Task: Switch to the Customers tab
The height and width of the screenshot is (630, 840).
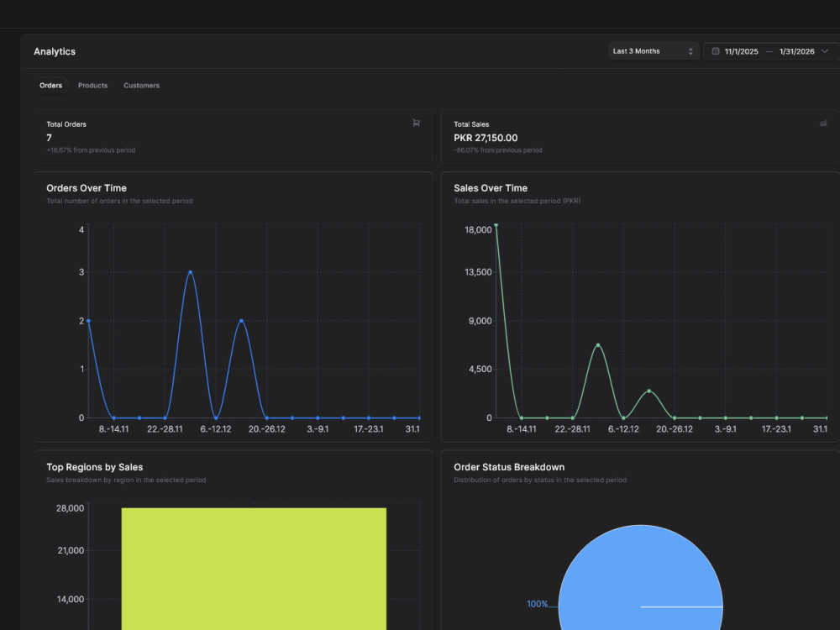Action: 141,85
